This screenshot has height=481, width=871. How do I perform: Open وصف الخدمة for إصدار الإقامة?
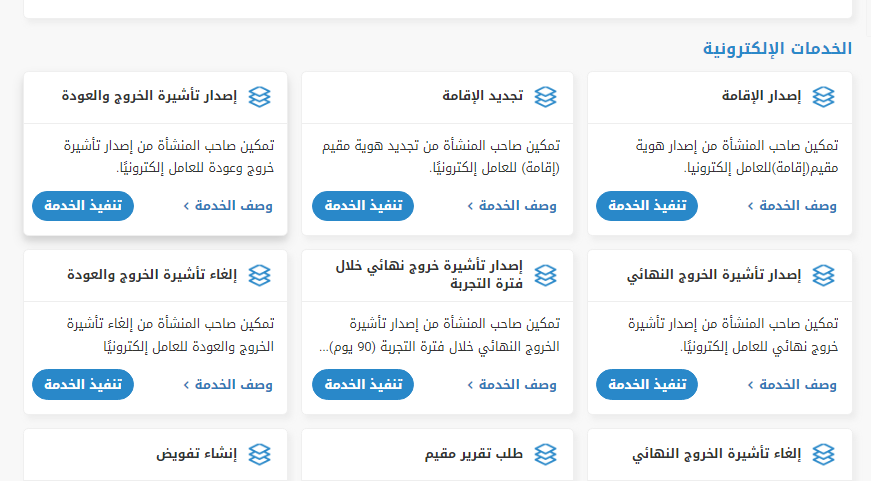792,206
